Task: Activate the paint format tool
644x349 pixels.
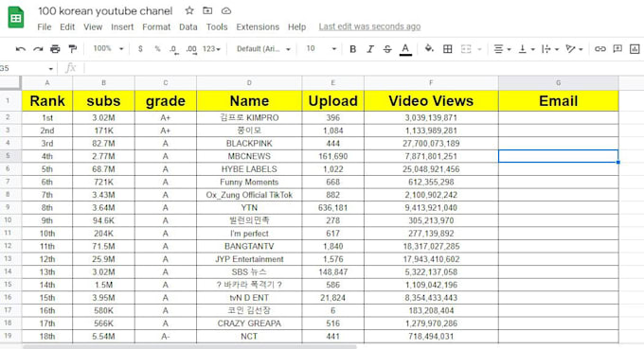Action: coord(73,49)
